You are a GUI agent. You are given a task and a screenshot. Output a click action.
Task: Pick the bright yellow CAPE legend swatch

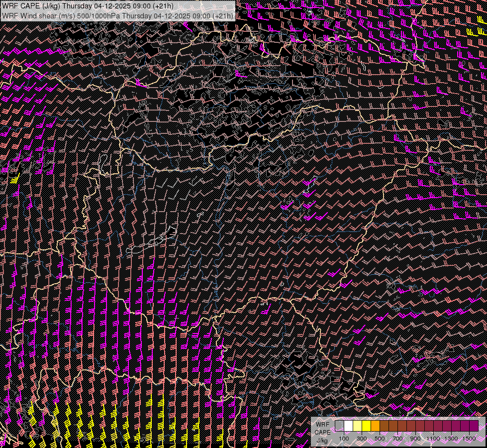pyautogui.click(x=366, y=426)
